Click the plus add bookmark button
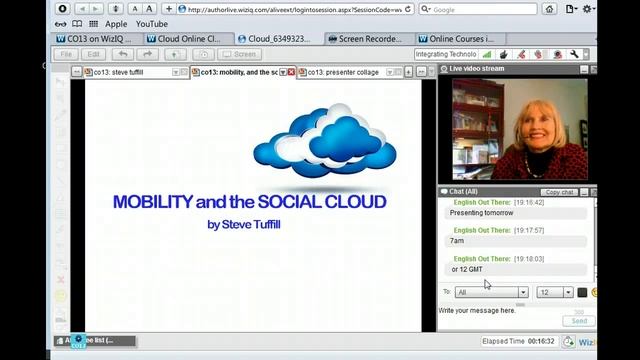The image size is (640, 360). pos(169,9)
